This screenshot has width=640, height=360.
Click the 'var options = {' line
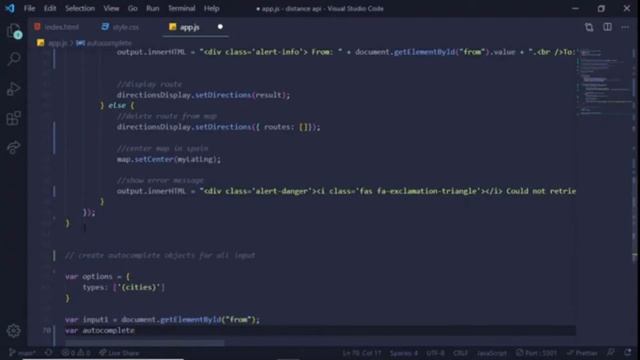[x=98, y=276]
